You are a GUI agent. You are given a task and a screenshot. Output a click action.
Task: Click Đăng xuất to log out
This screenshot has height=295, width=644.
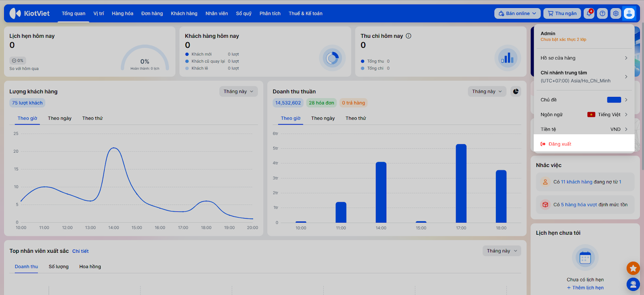(x=559, y=144)
